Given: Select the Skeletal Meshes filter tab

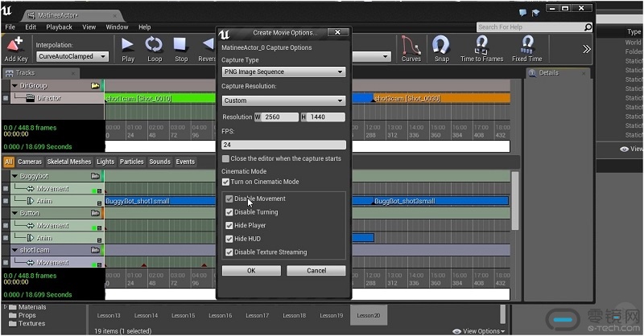Looking at the screenshot, I should (x=69, y=162).
